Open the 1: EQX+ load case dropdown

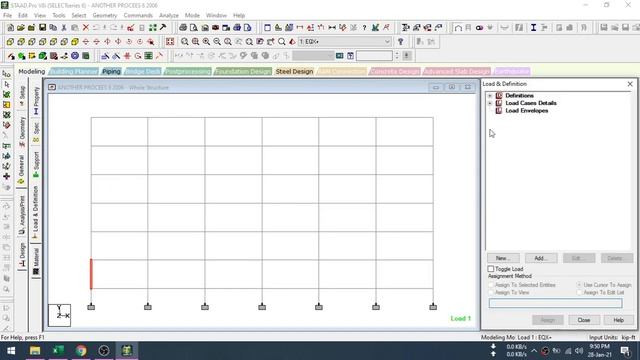point(344,42)
